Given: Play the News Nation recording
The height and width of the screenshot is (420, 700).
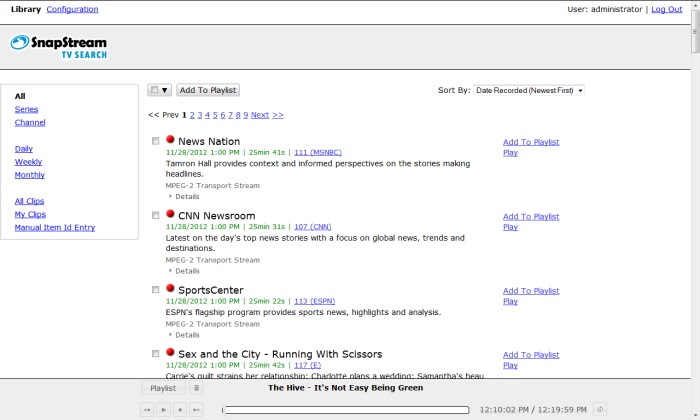Looking at the screenshot, I should [x=510, y=153].
